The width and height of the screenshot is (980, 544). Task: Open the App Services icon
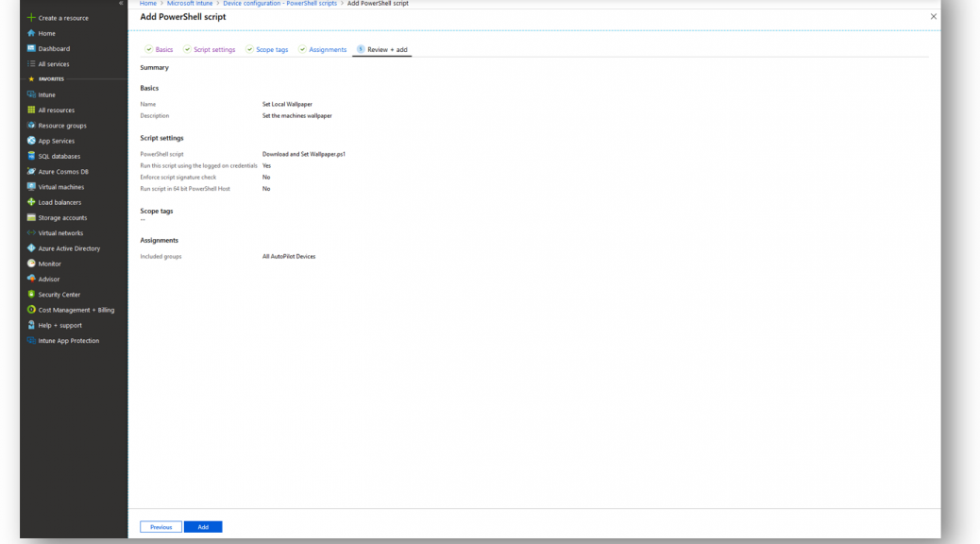(x=31, y=141)
